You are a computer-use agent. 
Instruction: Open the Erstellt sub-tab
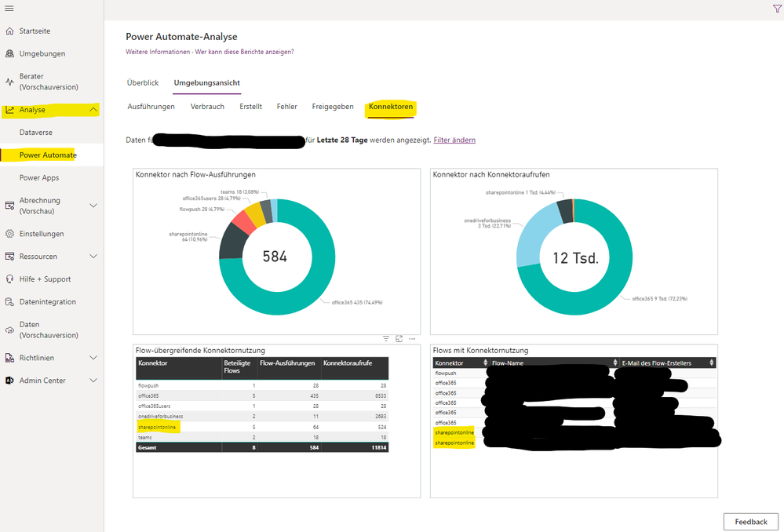[x=250, y=107]
